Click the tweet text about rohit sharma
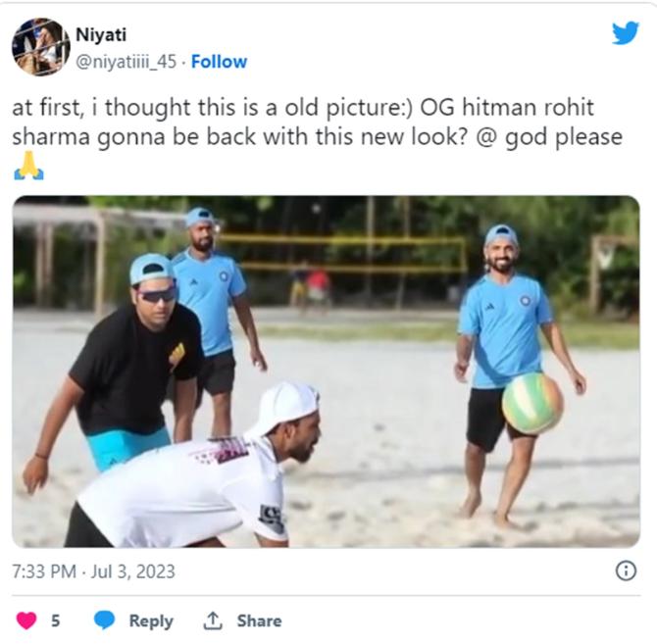Screen dimensions: 657x644 point(317,122)
